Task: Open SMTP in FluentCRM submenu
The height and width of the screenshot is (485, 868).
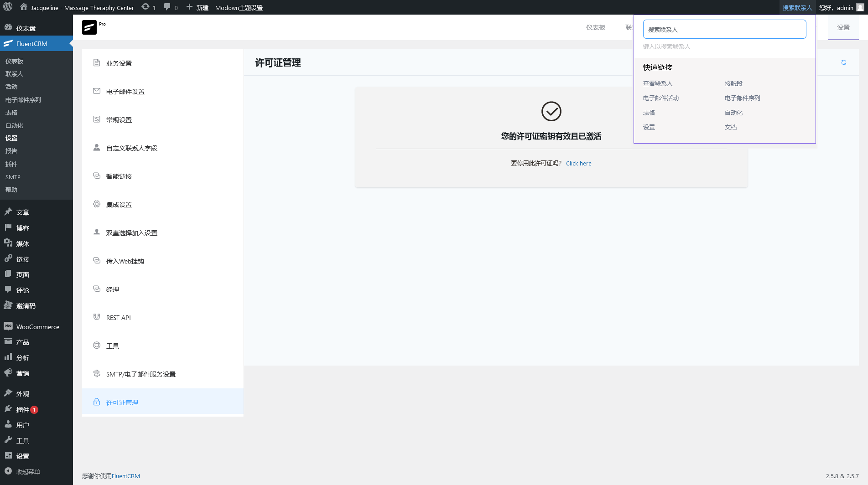Action: [13, 177]
